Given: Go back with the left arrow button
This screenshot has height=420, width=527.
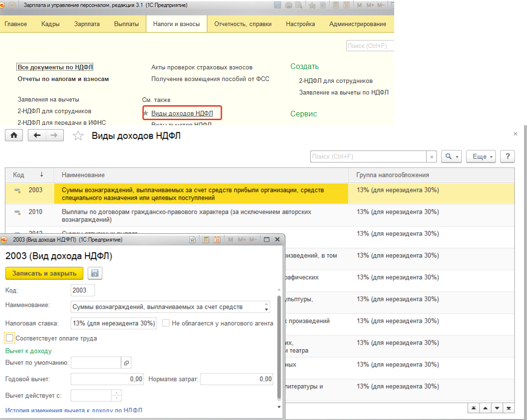Looking at the screenshot, I should 37,135.
